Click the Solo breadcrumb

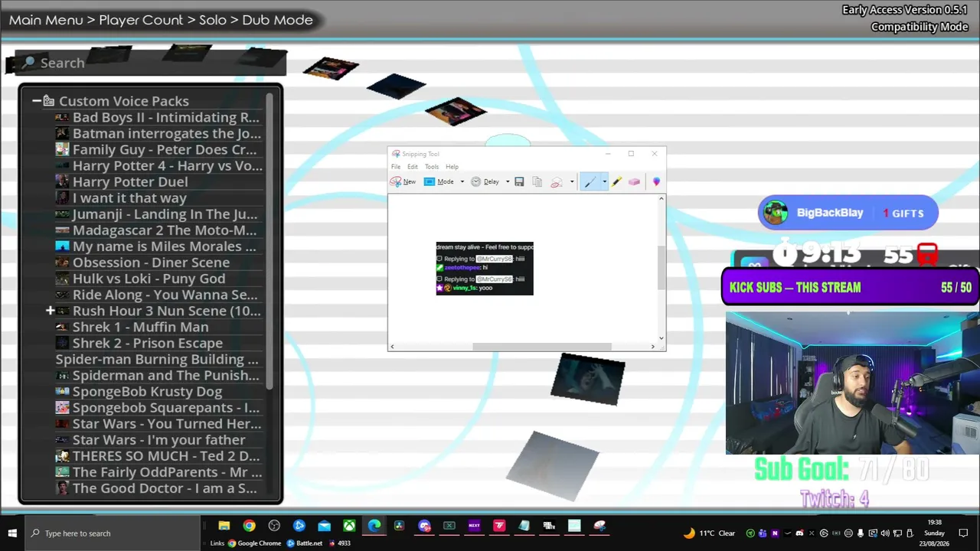pos(213,20)
